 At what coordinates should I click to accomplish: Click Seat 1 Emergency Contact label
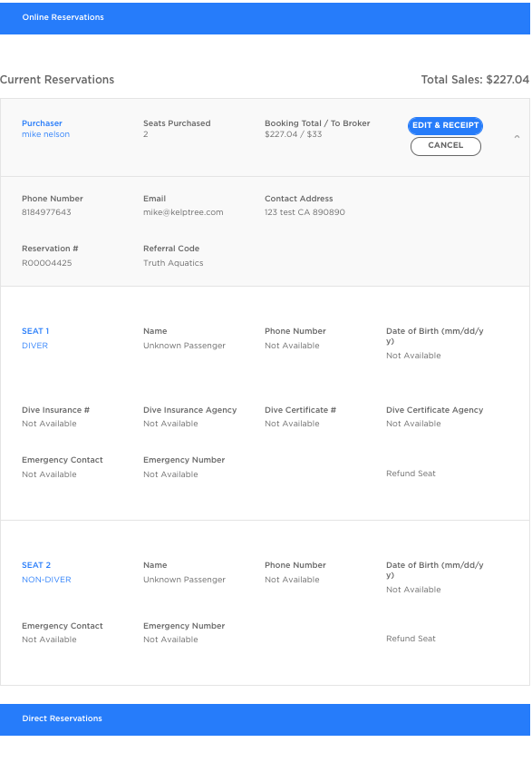[x=63, y=460]
